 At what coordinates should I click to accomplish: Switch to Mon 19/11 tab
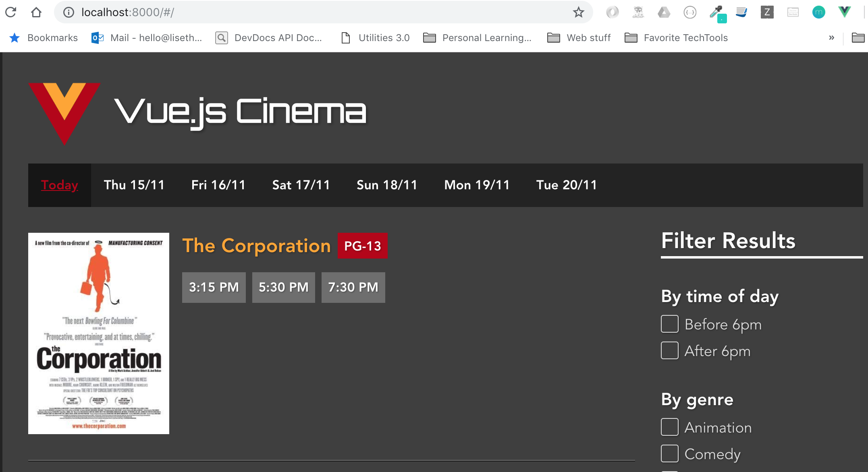[477, 185]
